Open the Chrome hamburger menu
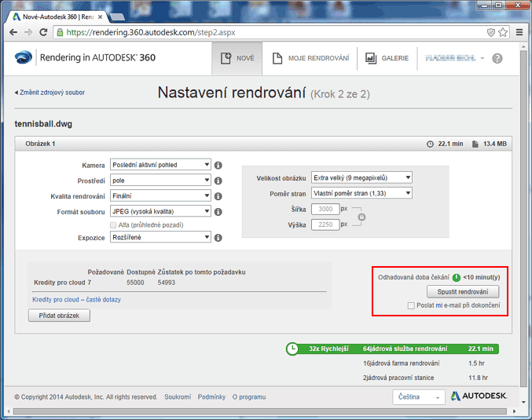The width and height of the screenshot is (532, 420). coord(519,32)
